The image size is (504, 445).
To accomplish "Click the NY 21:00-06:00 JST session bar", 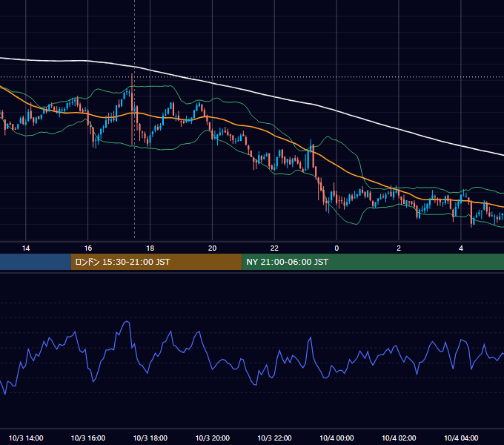I will pyautogui.click(x=373, y=262).
